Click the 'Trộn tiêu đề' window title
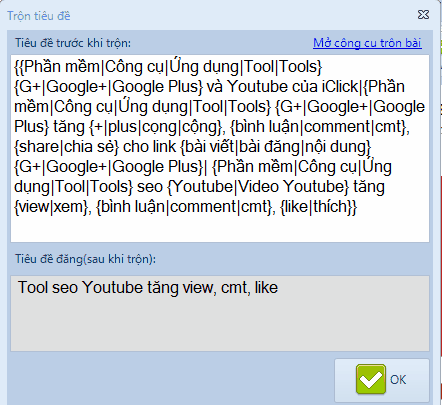The height and width of the screenshot is (405, 442). click(39, 16)
